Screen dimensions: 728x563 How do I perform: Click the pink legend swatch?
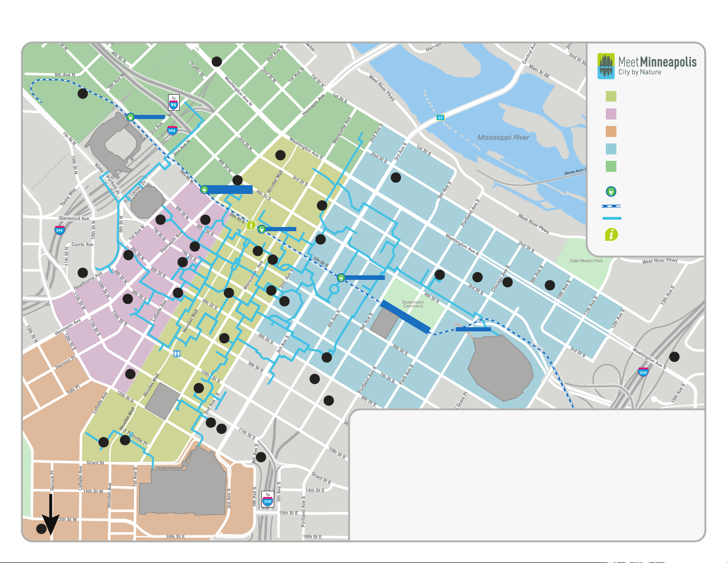click(x=611, y=114)
